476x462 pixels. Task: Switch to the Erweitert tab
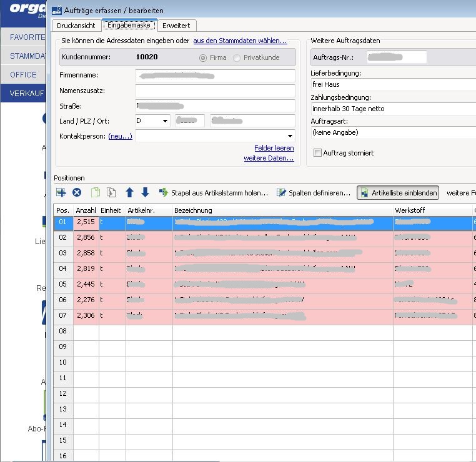tap(176, 26)
